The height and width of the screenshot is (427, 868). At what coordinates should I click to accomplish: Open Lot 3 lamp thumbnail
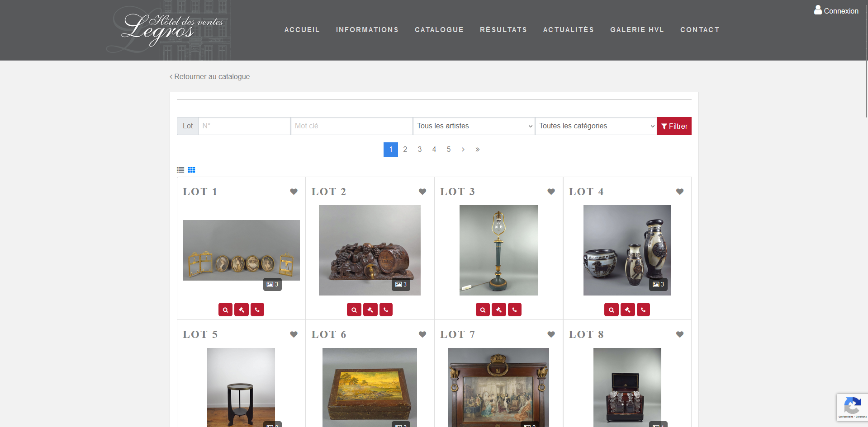(x=498, y=250)
